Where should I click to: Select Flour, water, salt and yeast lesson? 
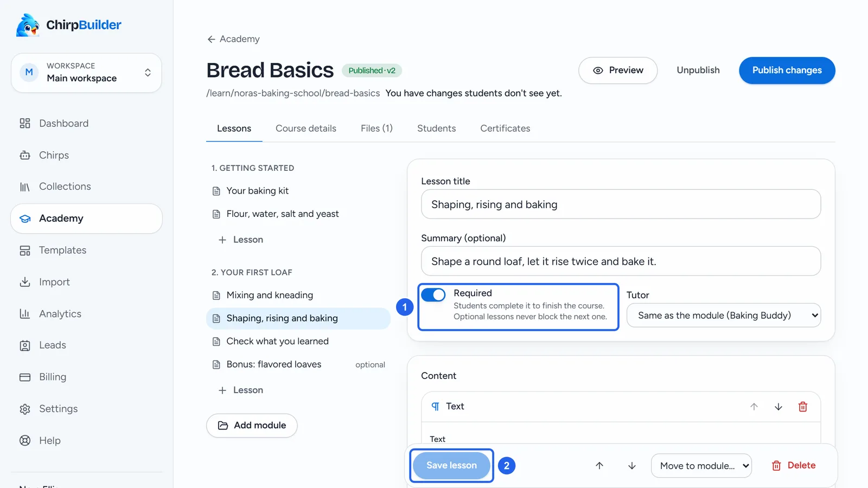pyautogui.click(x=298, y=214)
